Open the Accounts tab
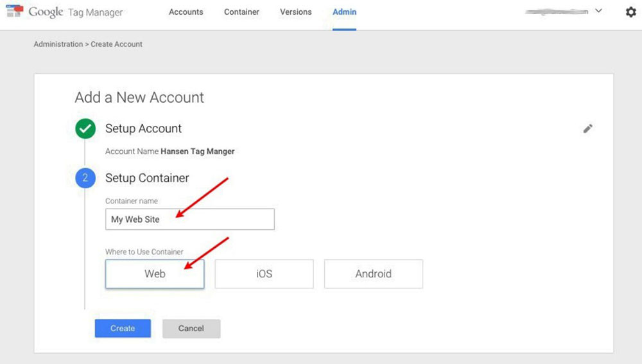 click(x=186, y=12)
